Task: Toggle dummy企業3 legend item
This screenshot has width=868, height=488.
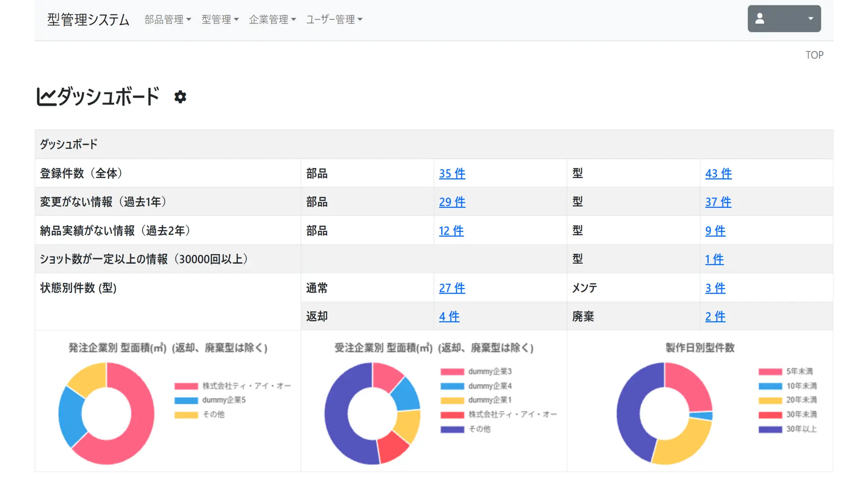Action: point(489,371)
